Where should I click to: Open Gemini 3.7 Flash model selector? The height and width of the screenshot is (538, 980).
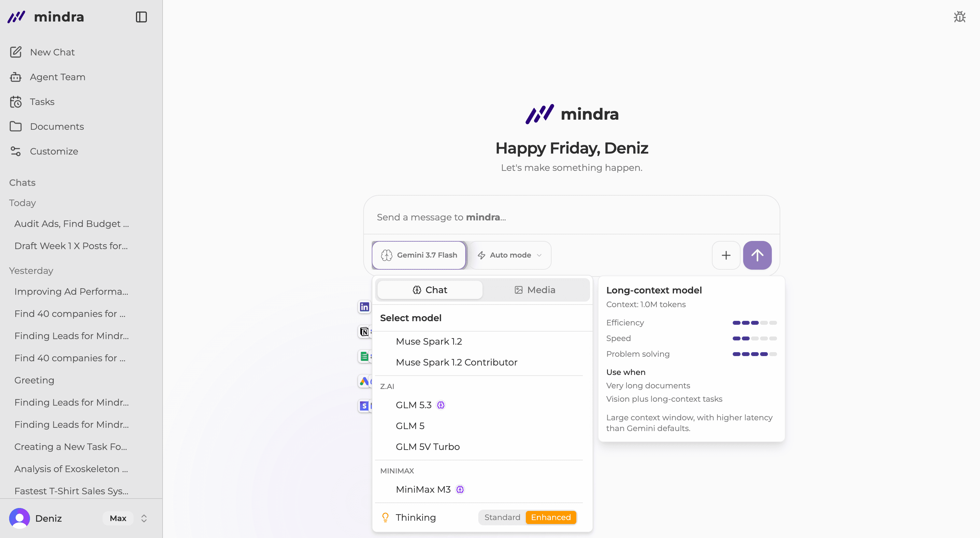pyautogui.click(x=419, y=255)
